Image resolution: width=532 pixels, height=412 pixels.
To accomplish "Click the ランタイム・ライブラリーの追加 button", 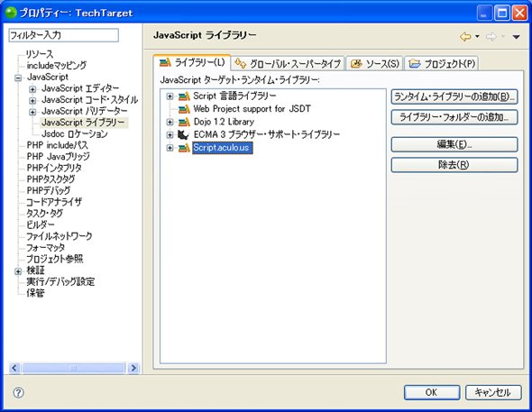I will pos(454,97).
